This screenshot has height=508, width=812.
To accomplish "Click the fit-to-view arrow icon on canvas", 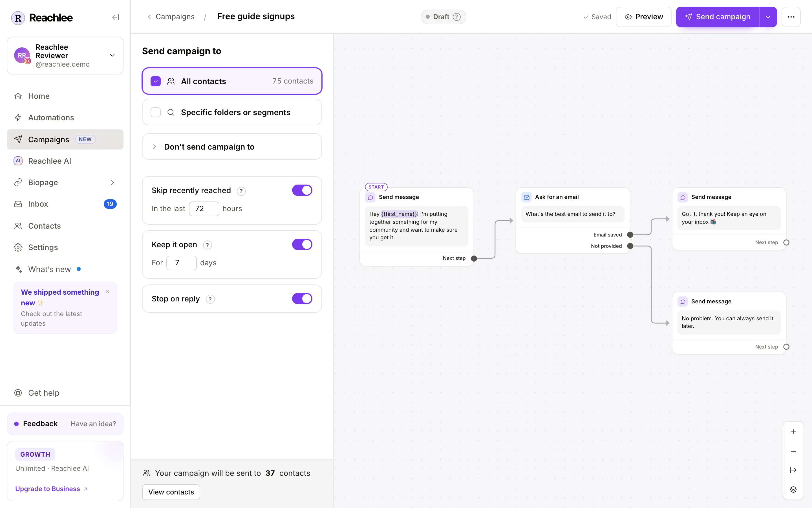I will 793,470.
